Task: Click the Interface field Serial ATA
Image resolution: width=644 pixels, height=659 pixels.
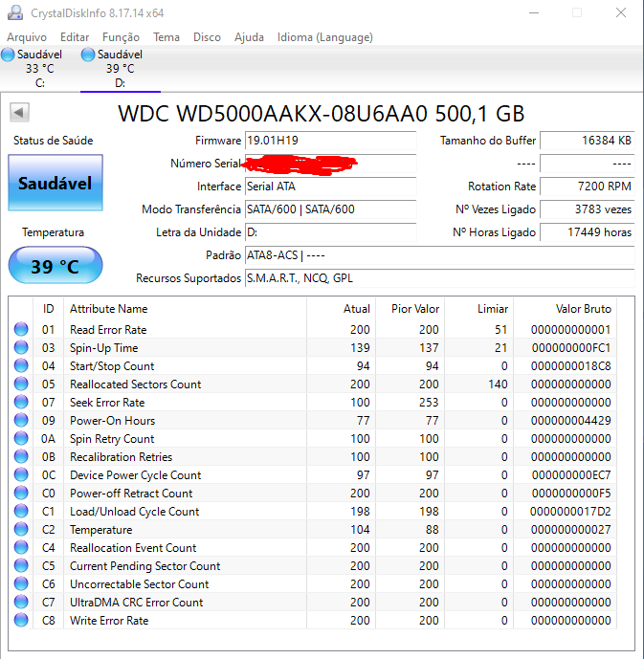Action: tap(330, 187)
